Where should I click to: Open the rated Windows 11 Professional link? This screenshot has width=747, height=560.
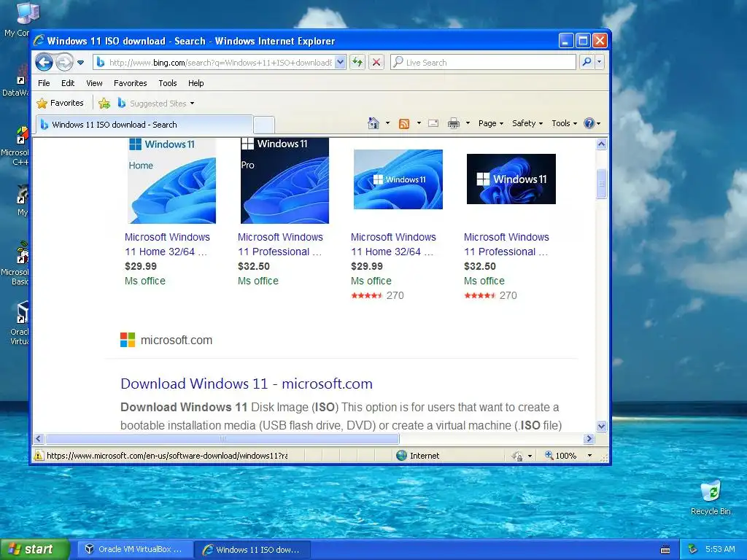[x=506, y=244]
